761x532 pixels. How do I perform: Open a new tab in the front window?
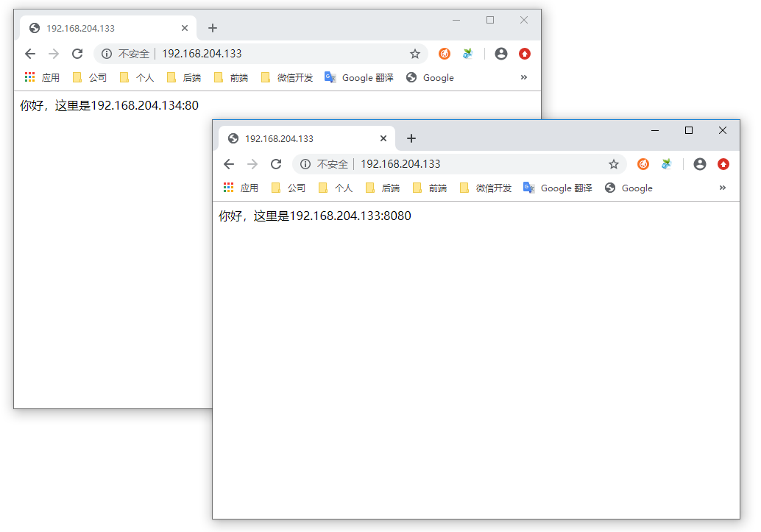point(411,138)
